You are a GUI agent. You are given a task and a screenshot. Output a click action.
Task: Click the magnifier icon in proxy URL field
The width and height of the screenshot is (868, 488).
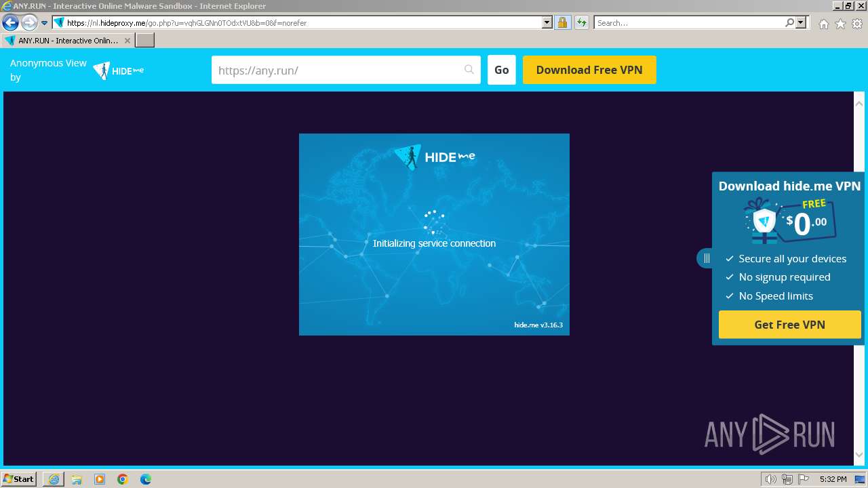click(469, 70)
